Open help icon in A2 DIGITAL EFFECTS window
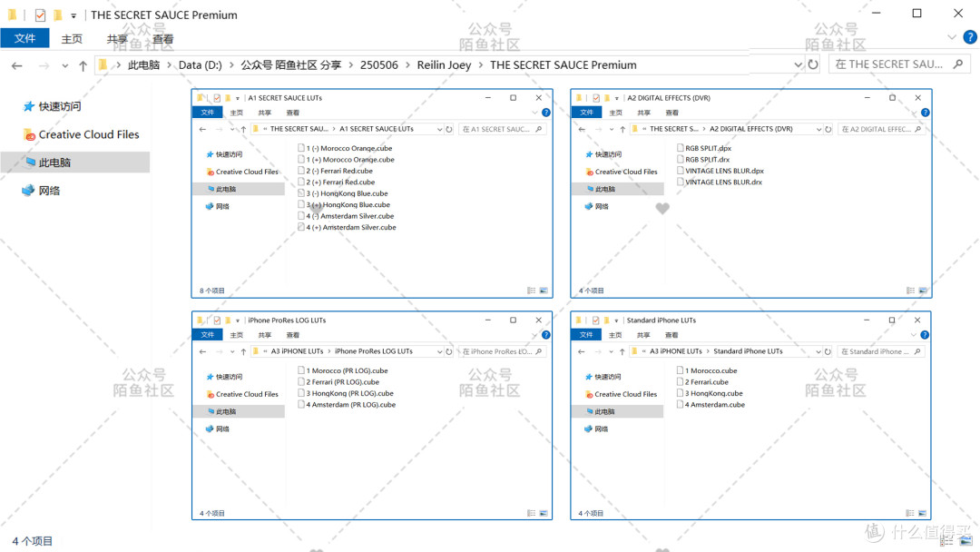Screen dimensions: 980x552 pyautogui.click(x=925, y=113)
